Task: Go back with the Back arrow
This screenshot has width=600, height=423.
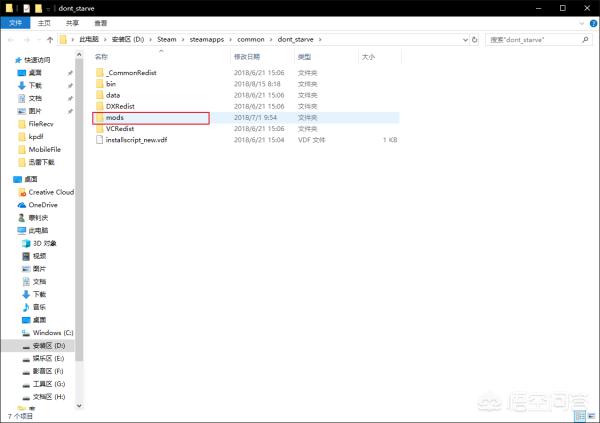Action: 9,40
